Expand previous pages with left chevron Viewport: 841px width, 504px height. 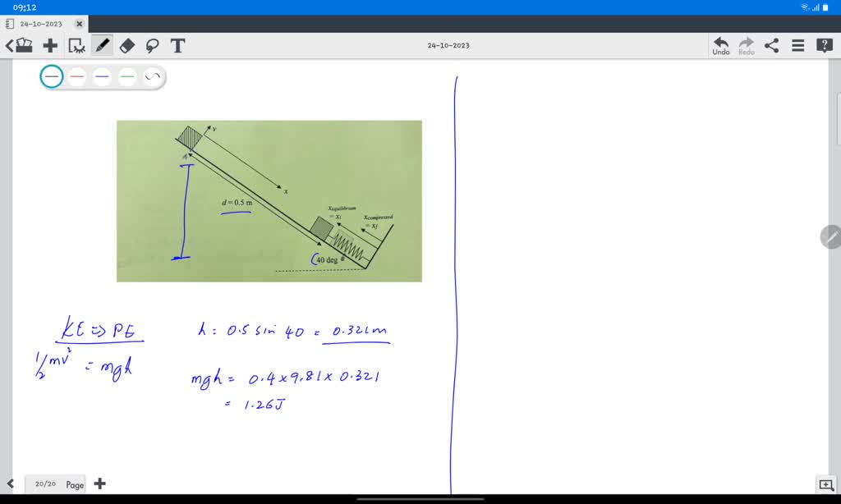click(11, 483)
